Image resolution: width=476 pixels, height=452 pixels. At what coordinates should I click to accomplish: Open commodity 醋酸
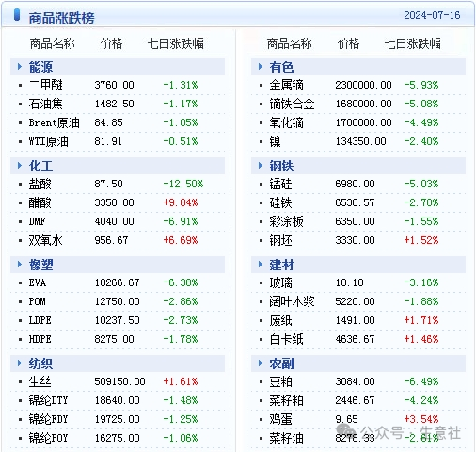coord(40,202)
